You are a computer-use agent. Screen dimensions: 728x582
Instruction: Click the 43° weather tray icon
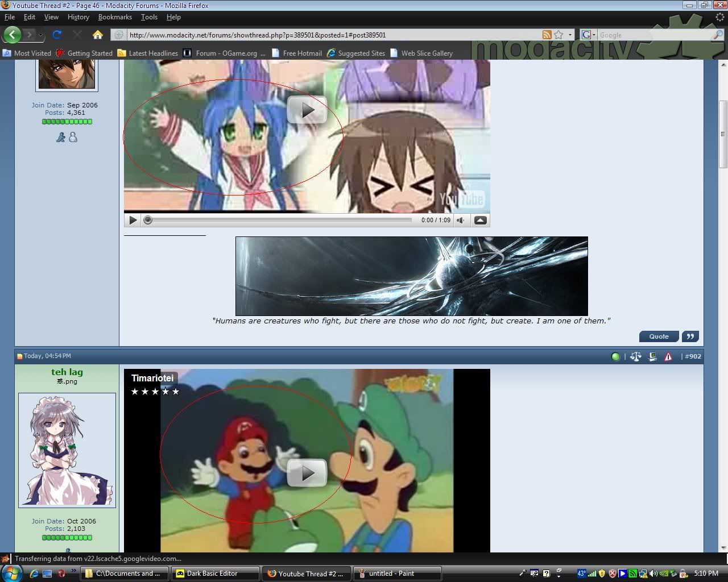[582, 573]
